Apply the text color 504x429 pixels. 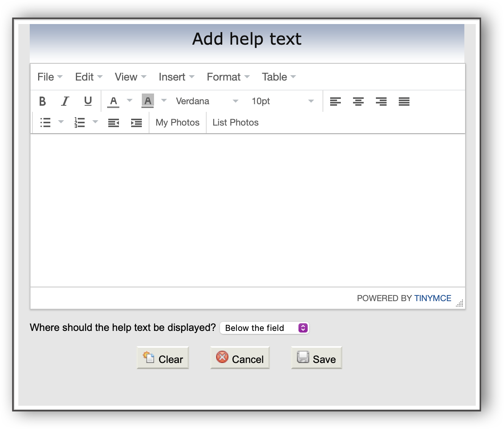(113, 101)
